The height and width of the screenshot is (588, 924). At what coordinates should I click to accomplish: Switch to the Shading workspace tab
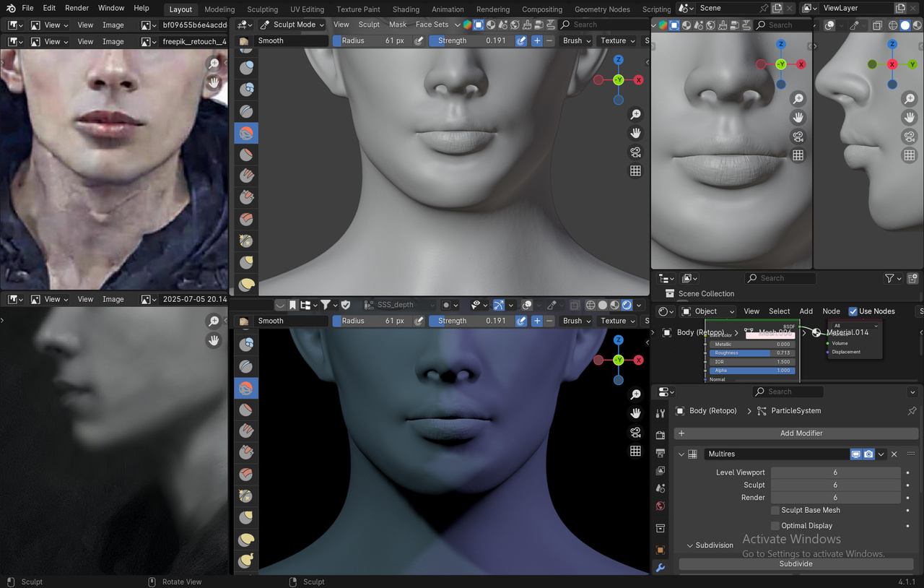pos(406,9)
